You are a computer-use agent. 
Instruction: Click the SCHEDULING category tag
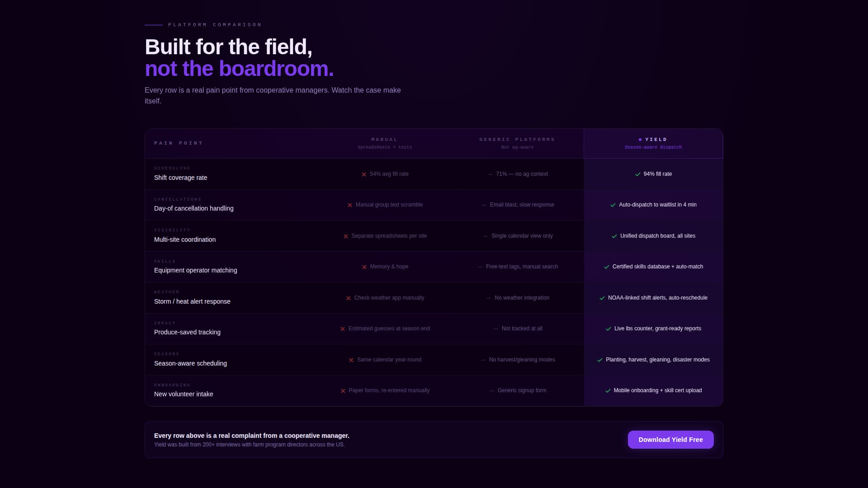[x=172, y=168]
